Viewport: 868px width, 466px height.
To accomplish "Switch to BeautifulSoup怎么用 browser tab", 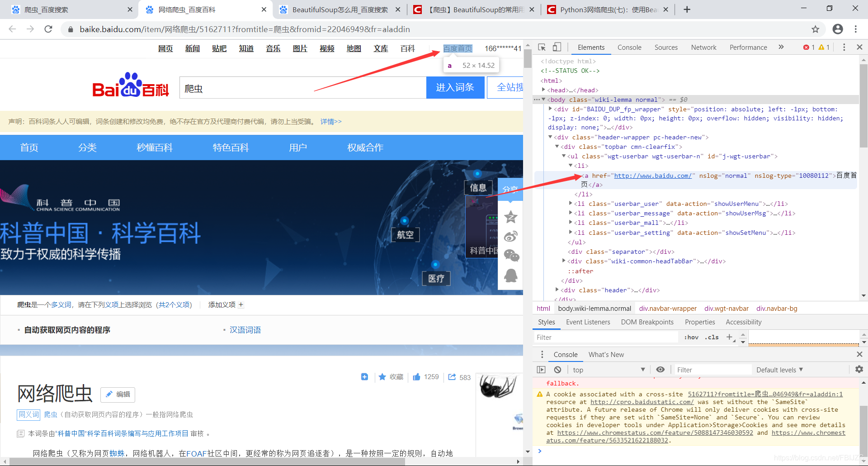I will point(340,10).
